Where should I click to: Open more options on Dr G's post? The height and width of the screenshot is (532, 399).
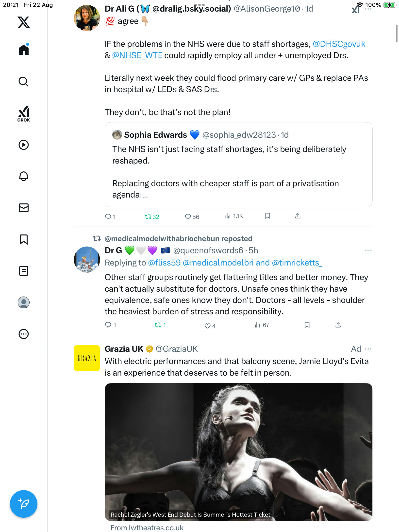pos(368,250)
